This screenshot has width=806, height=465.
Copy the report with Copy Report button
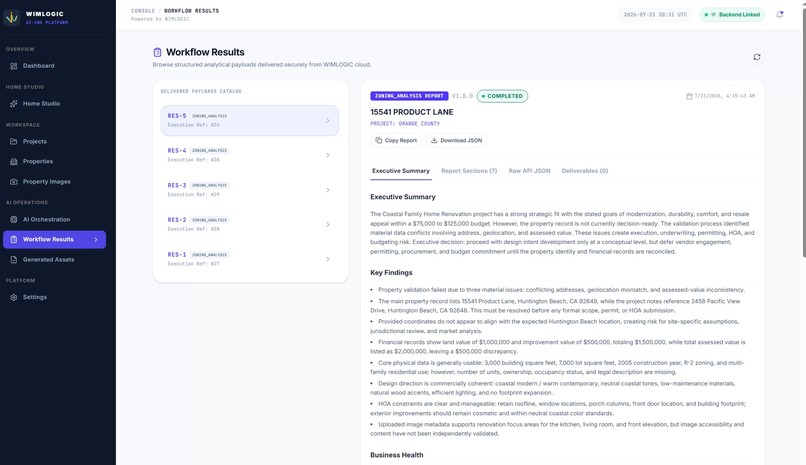[396, 140]
